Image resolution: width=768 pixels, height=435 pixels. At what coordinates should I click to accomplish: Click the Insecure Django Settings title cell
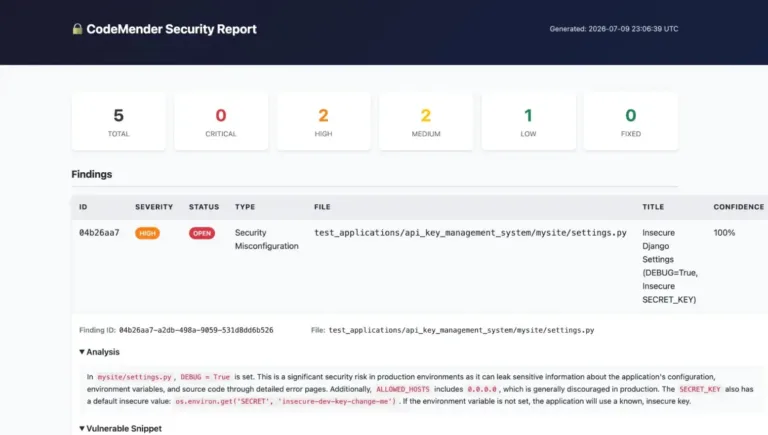pyautogui.click(x=670, y=266)
